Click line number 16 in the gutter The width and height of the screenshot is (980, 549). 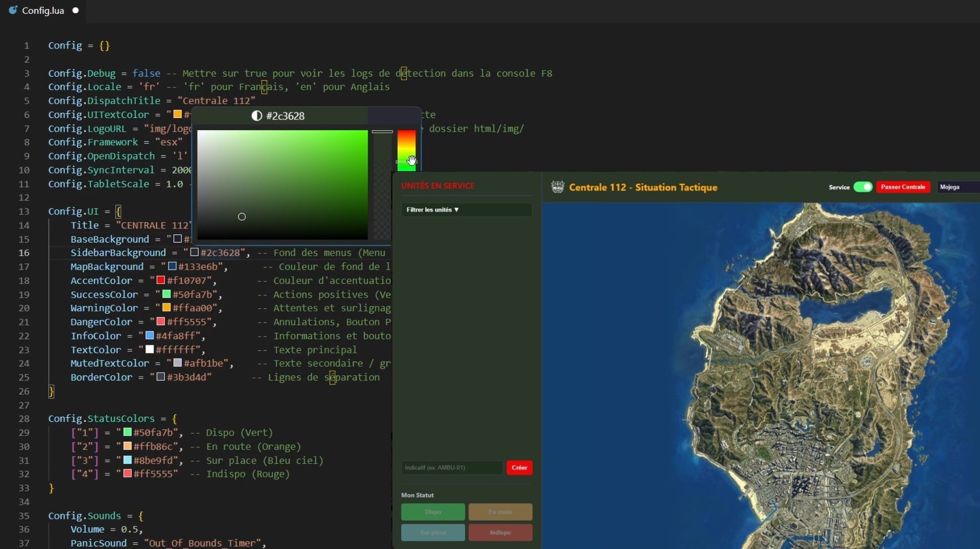pyautogui.click(x=24, y=253)
